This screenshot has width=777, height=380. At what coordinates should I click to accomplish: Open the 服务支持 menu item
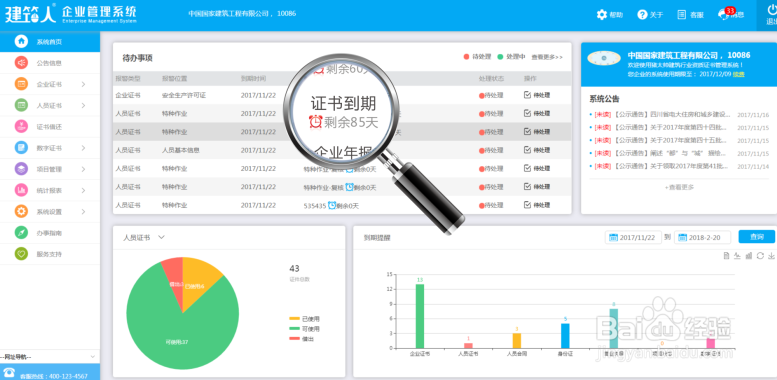50,254
